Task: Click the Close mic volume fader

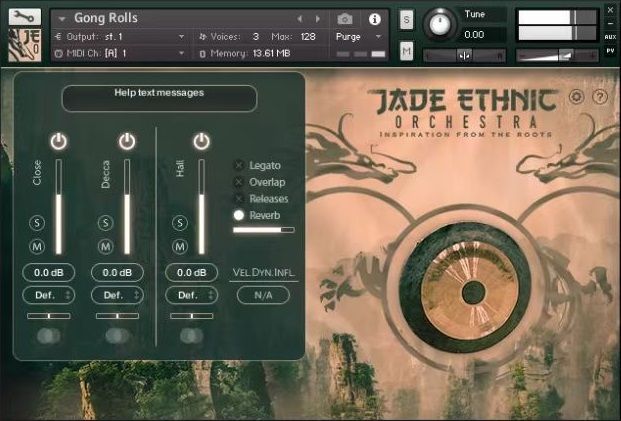Action: (x=59, y=206)
